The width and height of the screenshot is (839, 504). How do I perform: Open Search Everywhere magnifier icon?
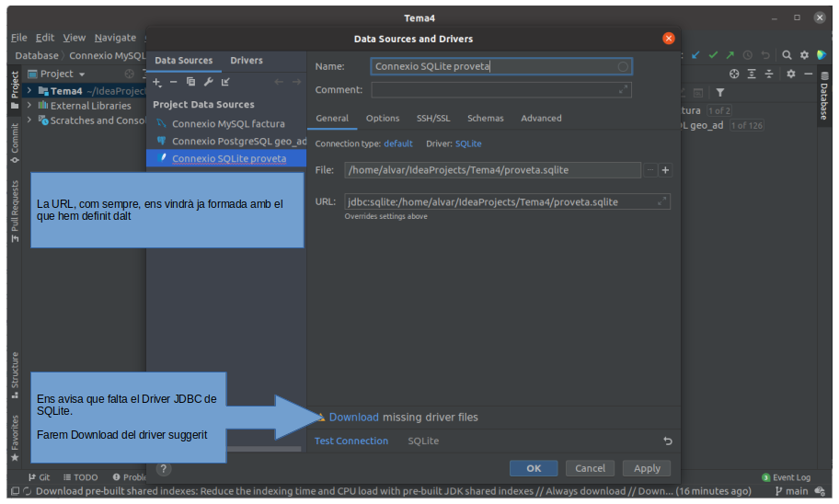[x=787, y=55]
